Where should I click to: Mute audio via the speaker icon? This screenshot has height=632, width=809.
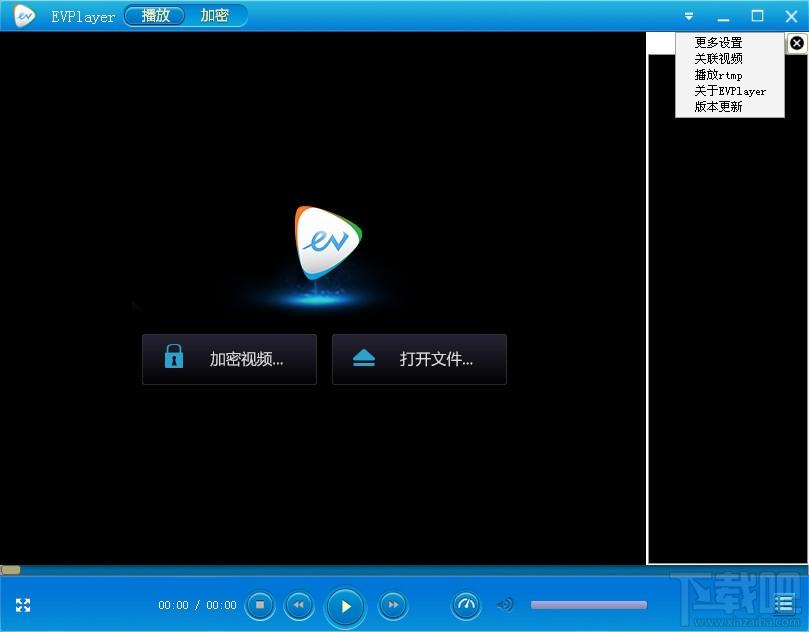point(506,605)
